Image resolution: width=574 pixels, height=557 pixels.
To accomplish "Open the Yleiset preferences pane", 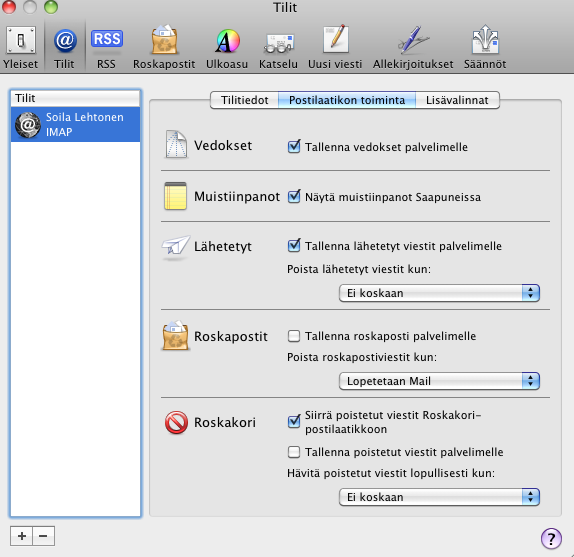I will click(x=20, y=47).
